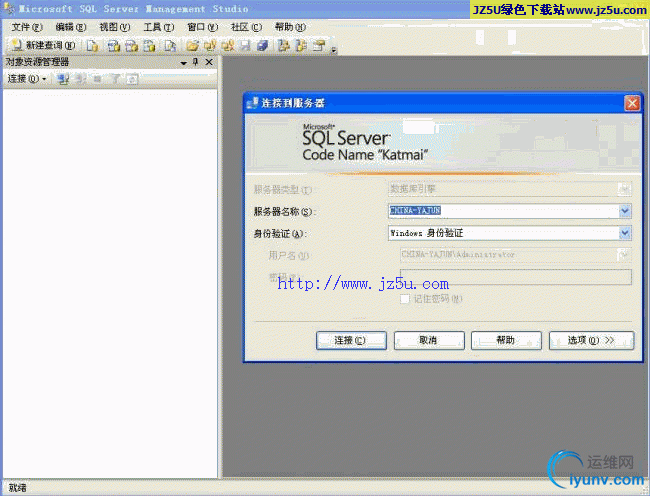The height and width of the screenshot is (496, 650).
Task: Open the 窗口(W) menu
Action: [202, 27]
